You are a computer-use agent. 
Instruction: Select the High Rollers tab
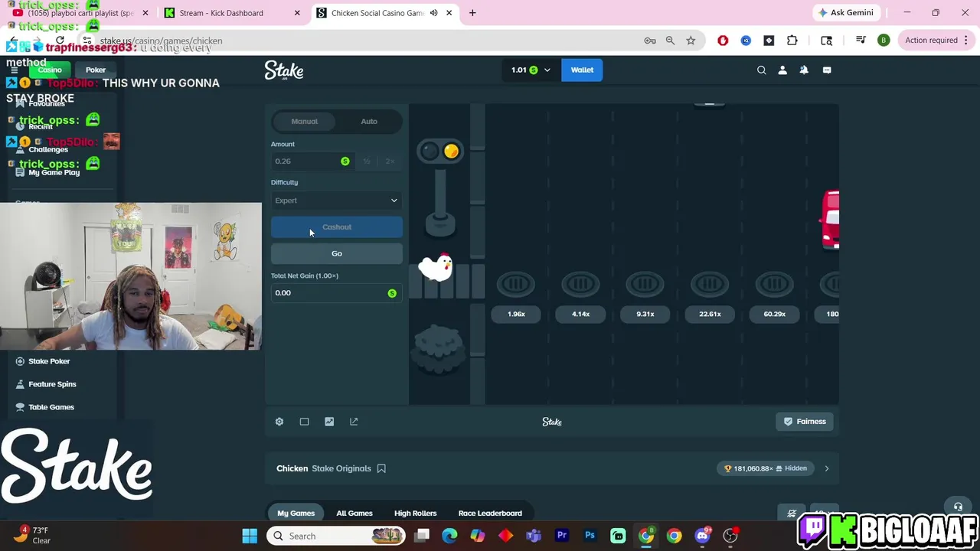pyautogui.click(x=415, y=514)
